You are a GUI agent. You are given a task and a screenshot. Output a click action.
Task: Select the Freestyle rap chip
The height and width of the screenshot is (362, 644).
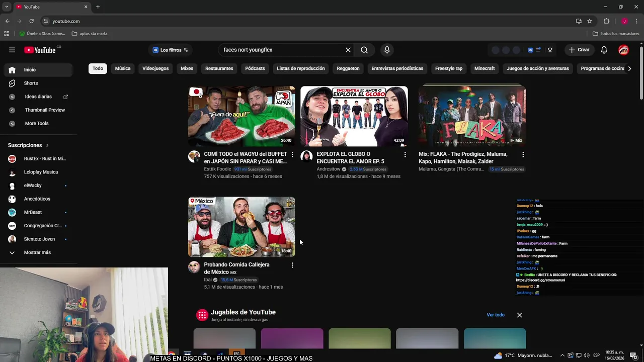coord(449,68)
